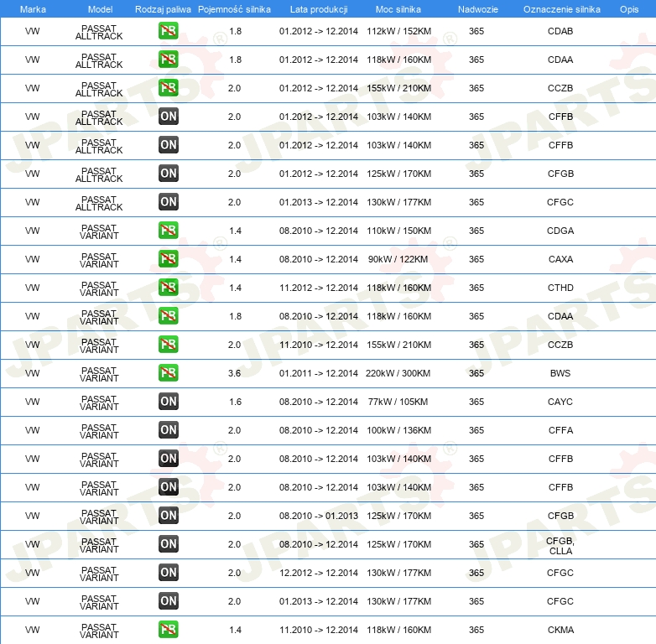
Task: Click the diesel ON icon for Alltrack CFGB
Action: [x=168, y=174]
